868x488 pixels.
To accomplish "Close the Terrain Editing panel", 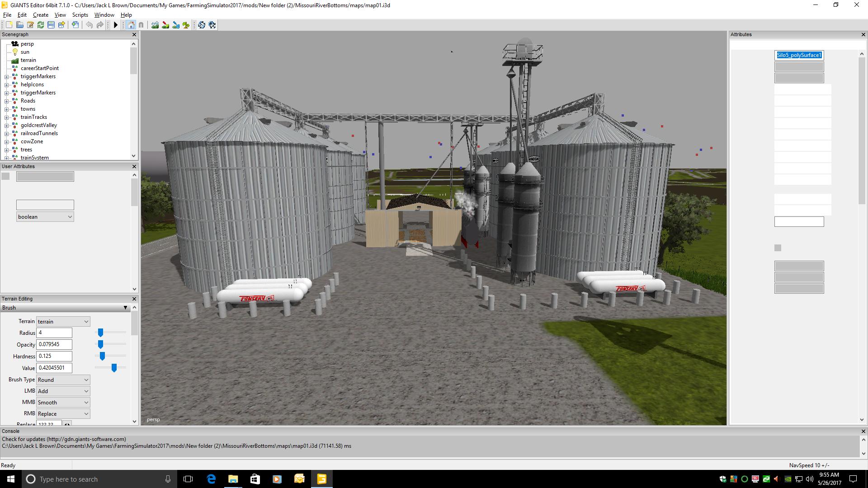I will click(x=134, y=299).
